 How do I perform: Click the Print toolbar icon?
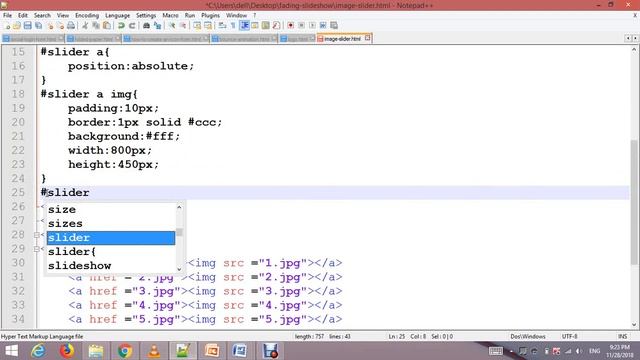[71, 25]
